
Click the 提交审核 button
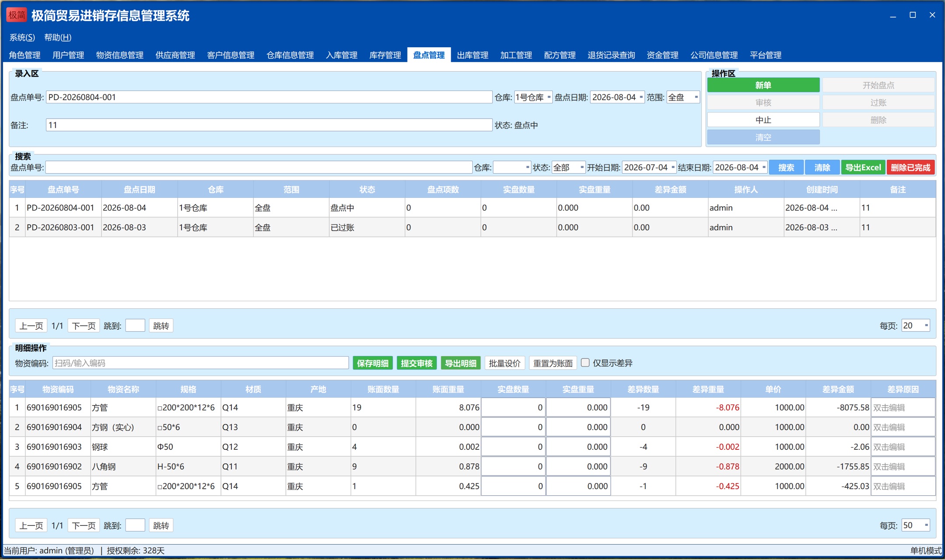click(417, 363)
